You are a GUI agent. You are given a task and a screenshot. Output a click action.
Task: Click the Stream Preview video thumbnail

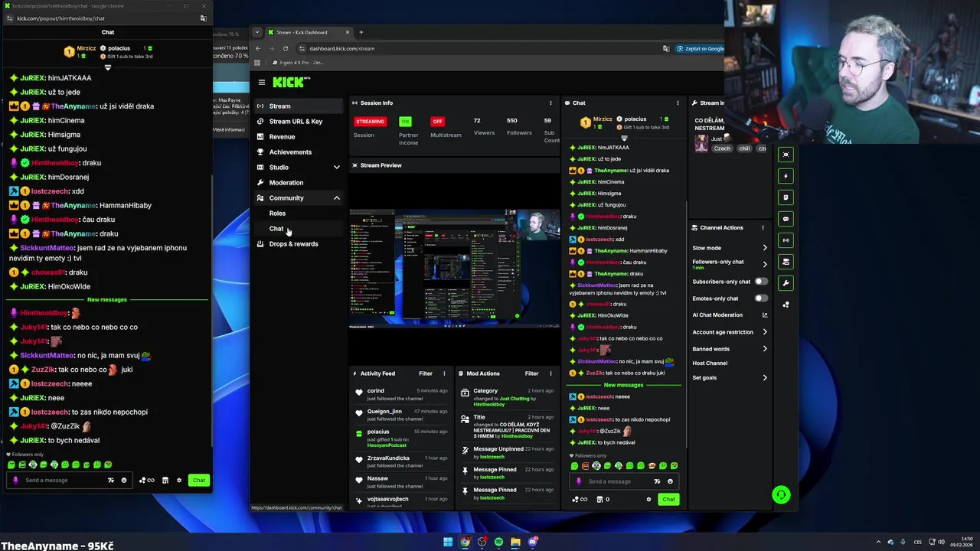(455, 269)
